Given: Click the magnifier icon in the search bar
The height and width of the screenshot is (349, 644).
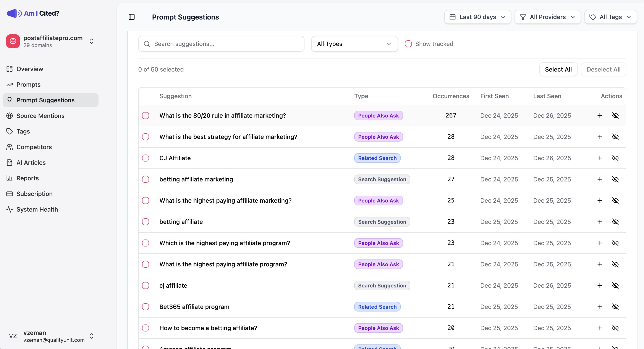Looking at the screenshot, I should coord(147,44).
